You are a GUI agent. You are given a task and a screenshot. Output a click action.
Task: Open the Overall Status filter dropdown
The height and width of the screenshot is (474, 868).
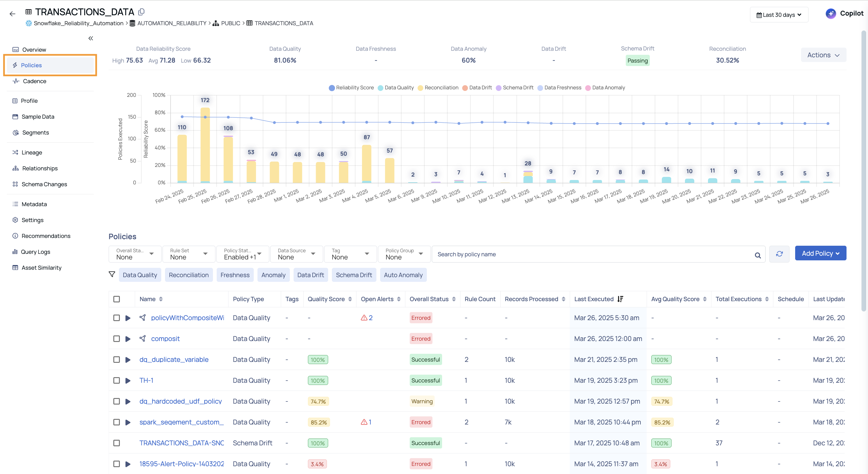tap(135, 254)
